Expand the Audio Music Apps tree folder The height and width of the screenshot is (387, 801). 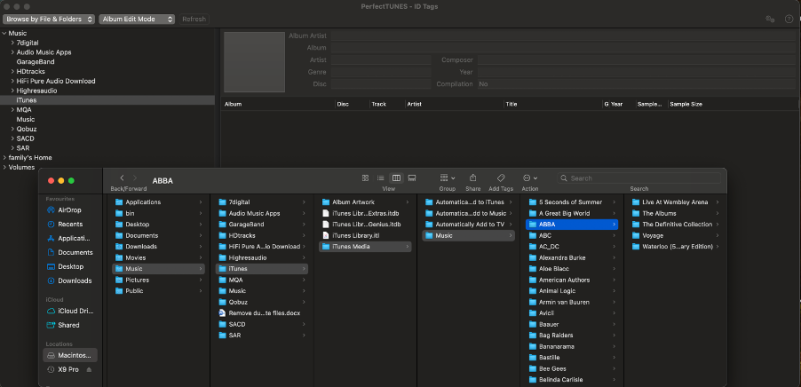tap(12, 52)
